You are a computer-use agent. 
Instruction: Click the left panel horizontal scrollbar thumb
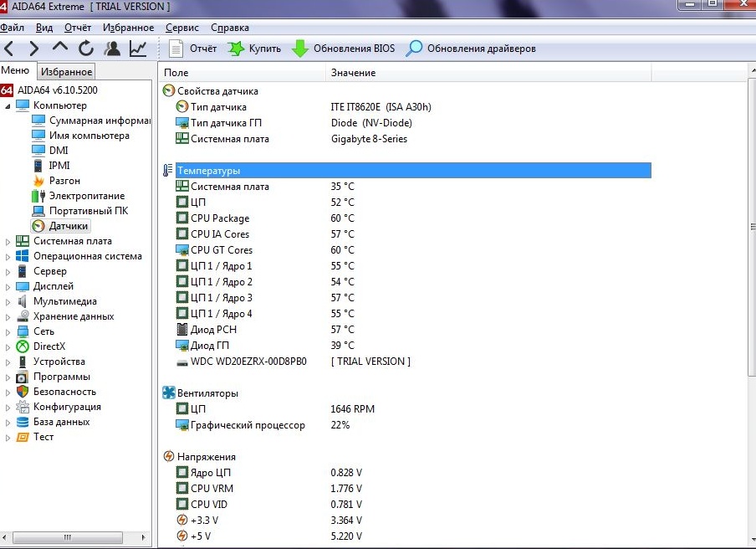point(68,537)
